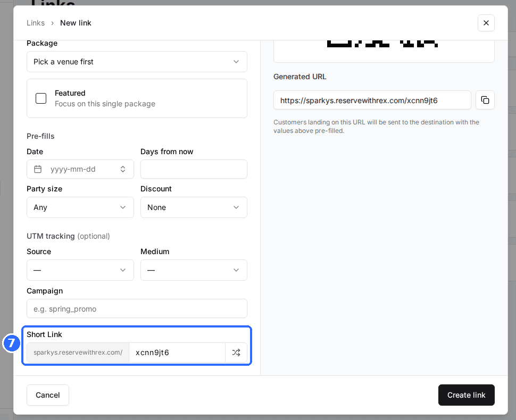Screen dimensions: 516x420
Task: Randomize the short link slug
Action: coord(236,352)
